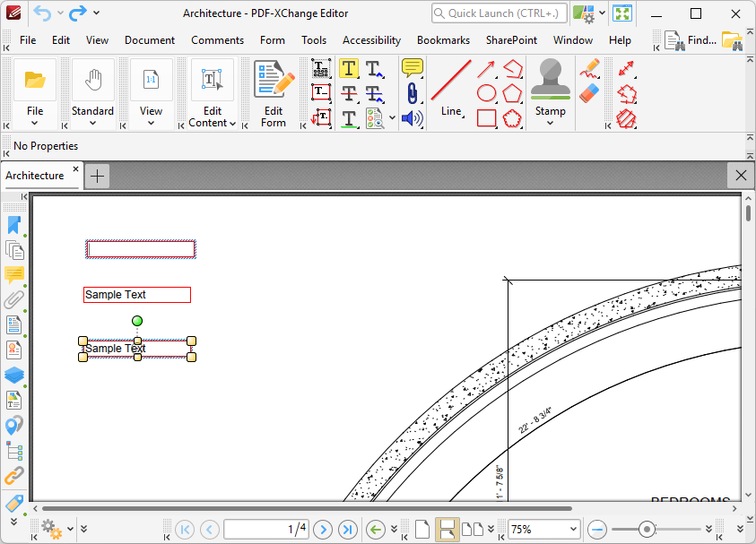Screen dimensions: 756x544
Task: Select the Rectangle shape tool
Action: tap(486, 118)
